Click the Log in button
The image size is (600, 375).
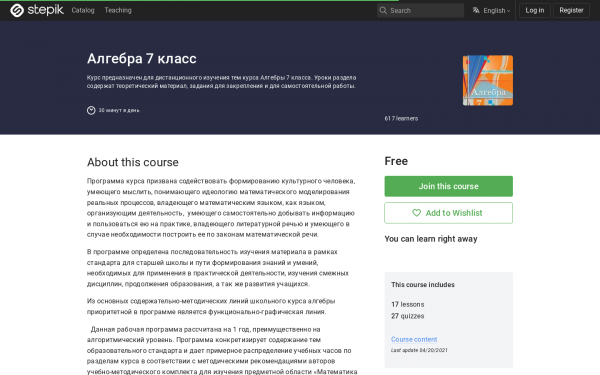tap(535, 10)
